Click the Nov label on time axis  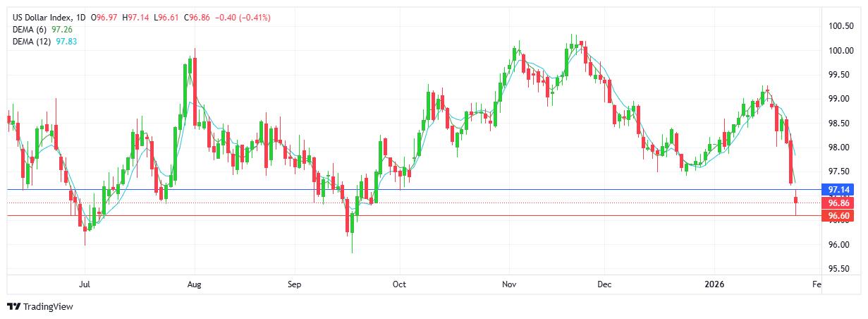(510, 284)
